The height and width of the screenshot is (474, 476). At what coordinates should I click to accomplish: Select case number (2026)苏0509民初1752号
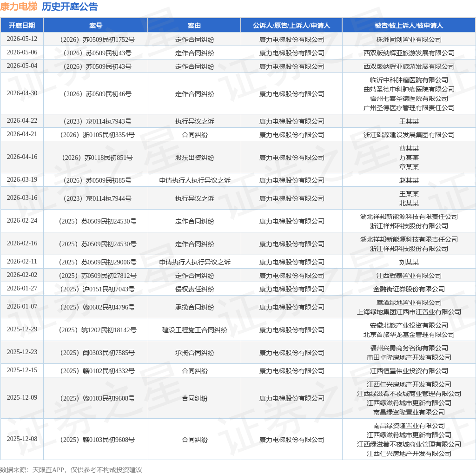point(98,39)
